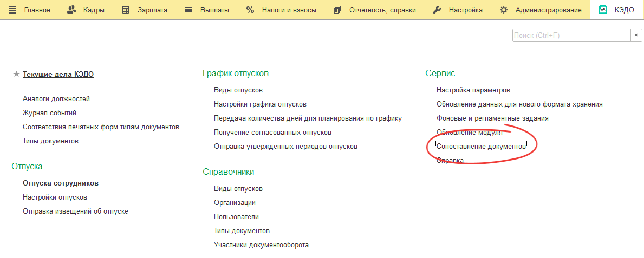
Task: Open Соответствия печатных форм типам документов
Action: point(101,127)
